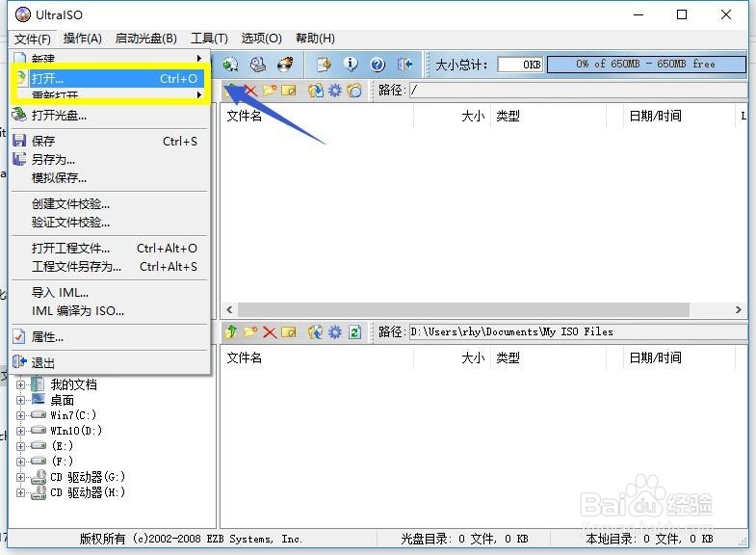Click the burn disc image icon with flame
This screenshot has height=555, width=756.
285,65
